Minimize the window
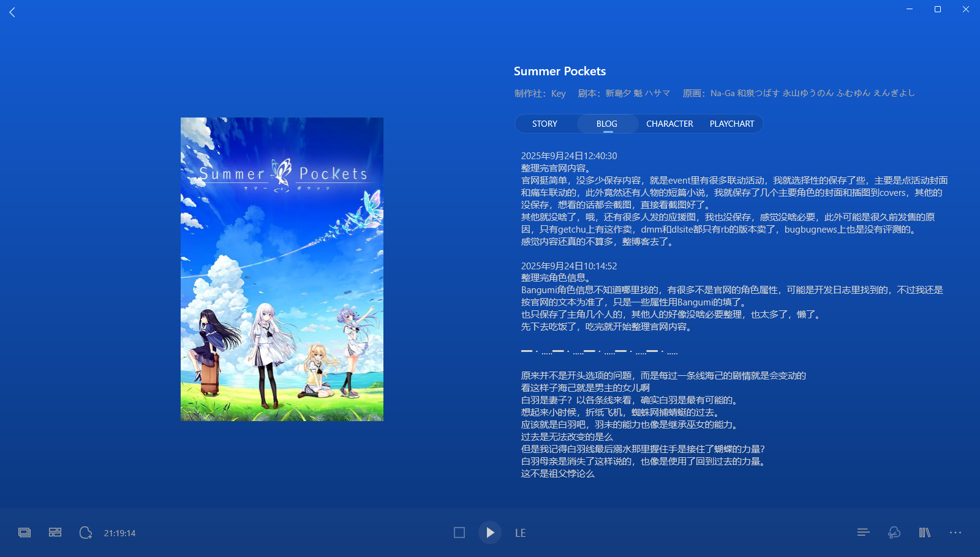980x557 pixels. 910,9
